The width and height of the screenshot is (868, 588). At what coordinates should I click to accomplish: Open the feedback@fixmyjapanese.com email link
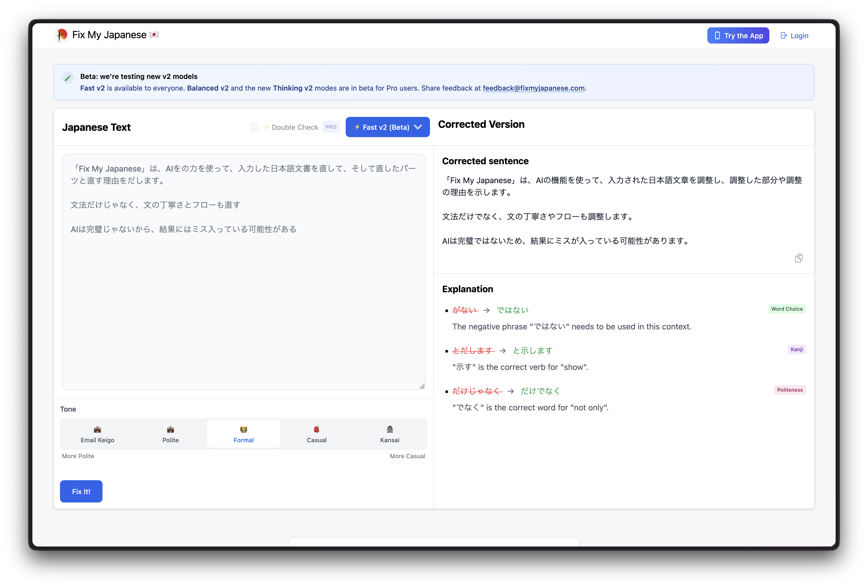coord(533,88)
